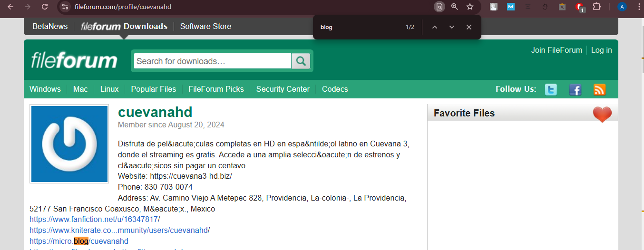Open the micro.blog/cuevanahd link
The width and height of the screenshot is (644, 250).
79,241
